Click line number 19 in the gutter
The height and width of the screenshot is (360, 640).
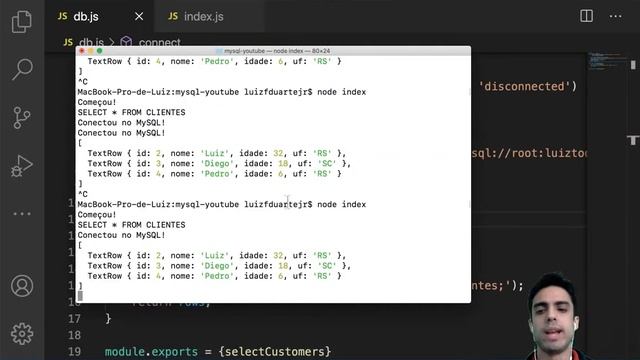pos(74,351)
